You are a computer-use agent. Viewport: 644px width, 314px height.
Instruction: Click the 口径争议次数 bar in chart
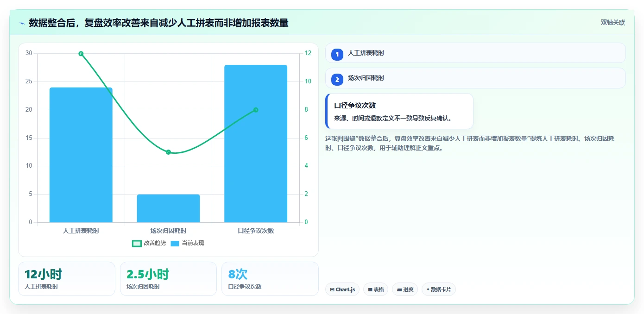click(256, 144)
